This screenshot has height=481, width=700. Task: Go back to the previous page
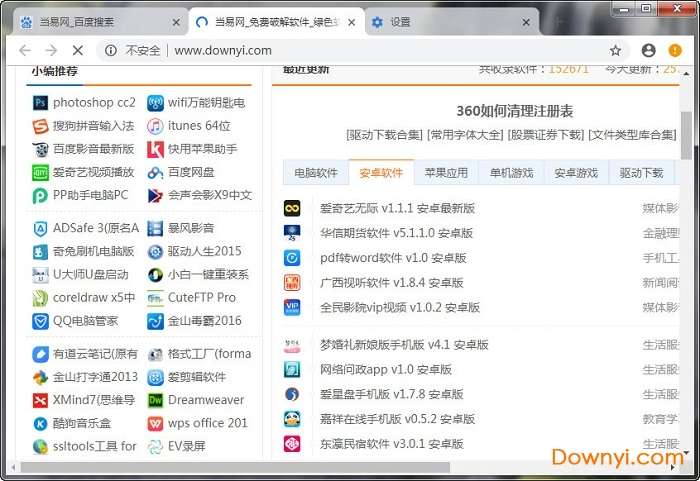[x=25, y=50]
